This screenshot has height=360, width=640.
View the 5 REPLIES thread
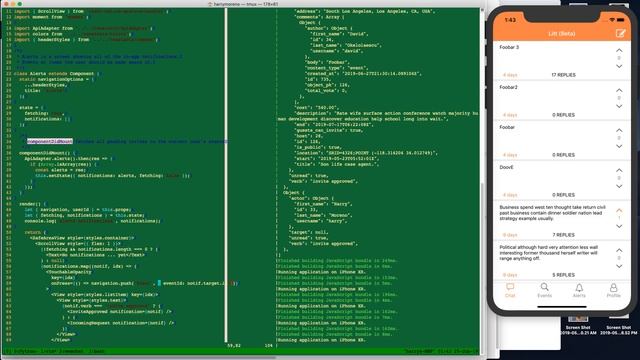(563, 275)
